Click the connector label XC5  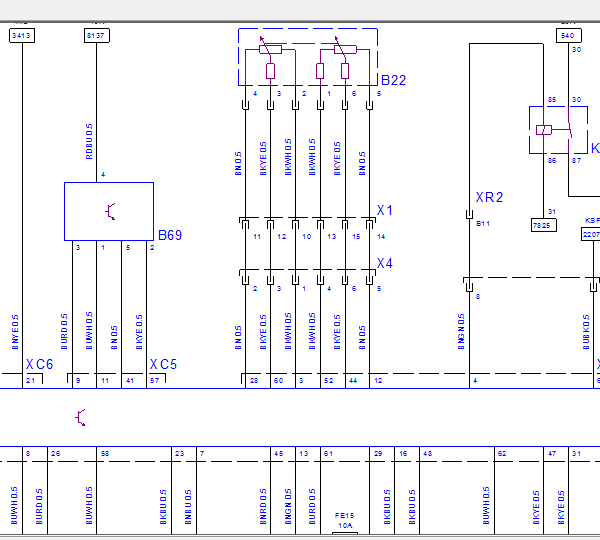[x=163, y=364]
